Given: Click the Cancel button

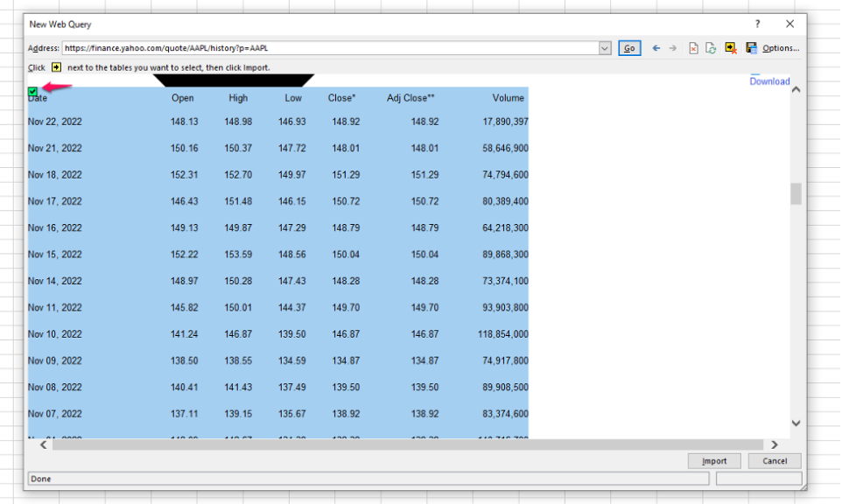Looking at the screenshot, I should pyautogui.click(x=775, y=461).
